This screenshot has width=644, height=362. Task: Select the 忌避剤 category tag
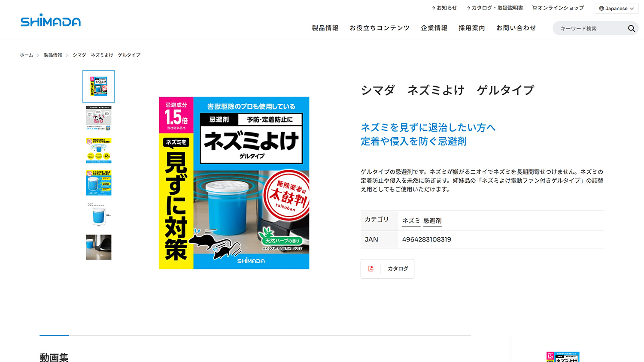tap(432, 220)
